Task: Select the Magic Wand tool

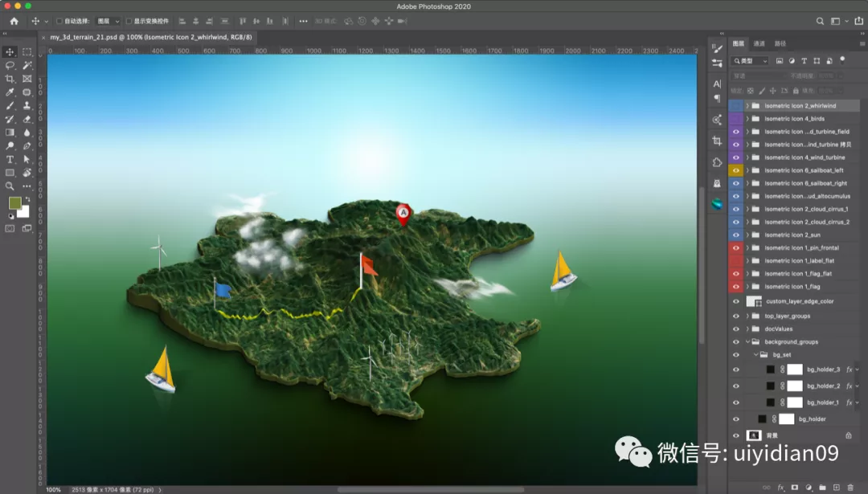Action: click(x=27, y=65)
